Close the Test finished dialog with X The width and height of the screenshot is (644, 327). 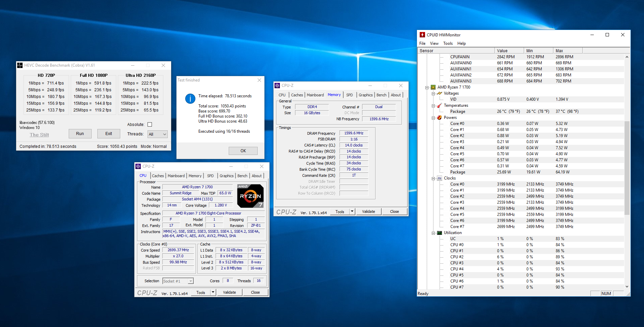(259, 80)
